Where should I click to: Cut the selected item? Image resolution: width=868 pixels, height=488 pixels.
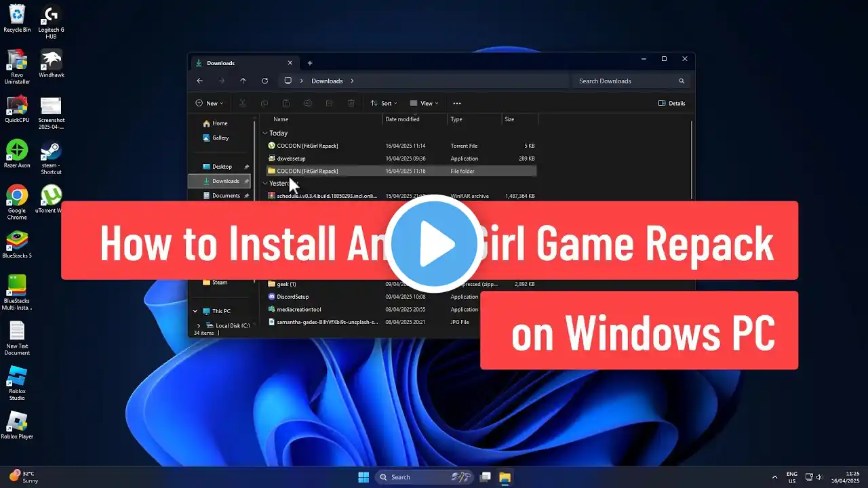click(242, 103)
